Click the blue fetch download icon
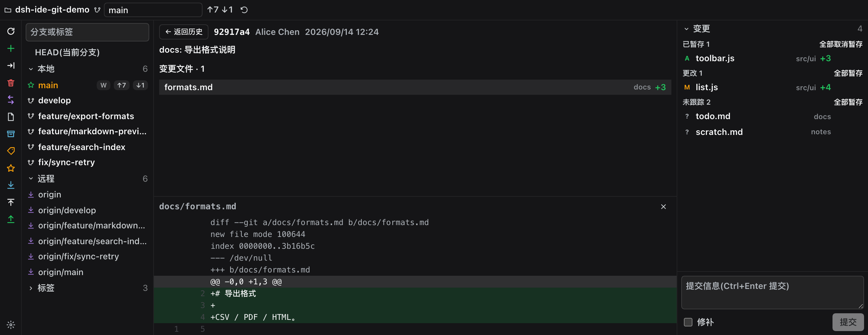Image resolution: width=868 pixels, height=335 pixels. pos(11,185)
